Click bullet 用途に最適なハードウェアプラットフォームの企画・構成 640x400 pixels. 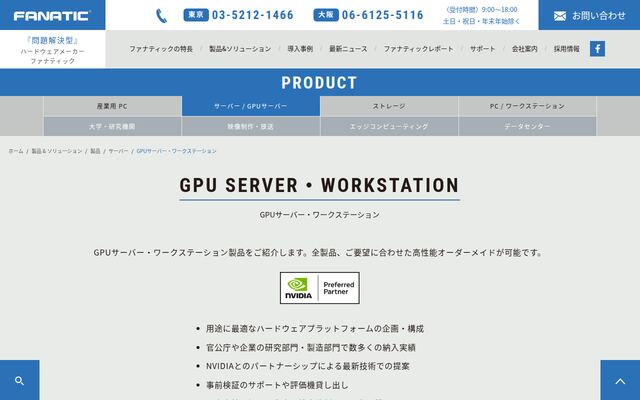(315, 329)
